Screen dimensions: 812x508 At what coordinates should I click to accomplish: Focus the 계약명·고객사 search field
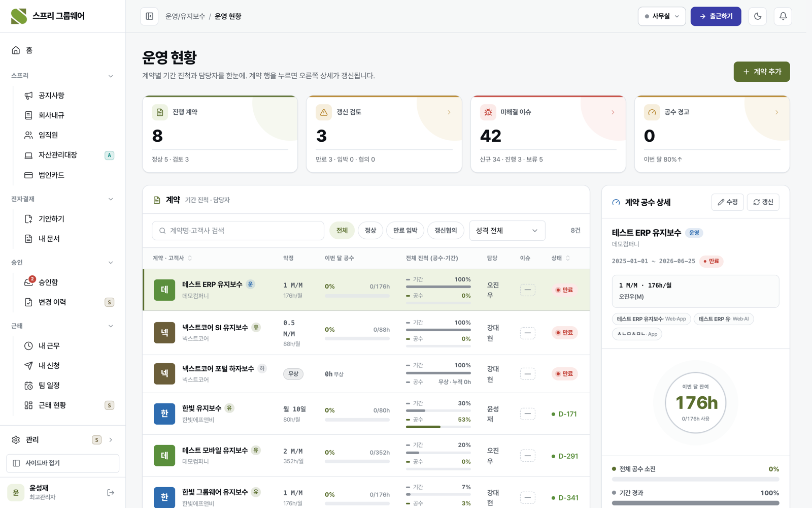coord(238,231)
